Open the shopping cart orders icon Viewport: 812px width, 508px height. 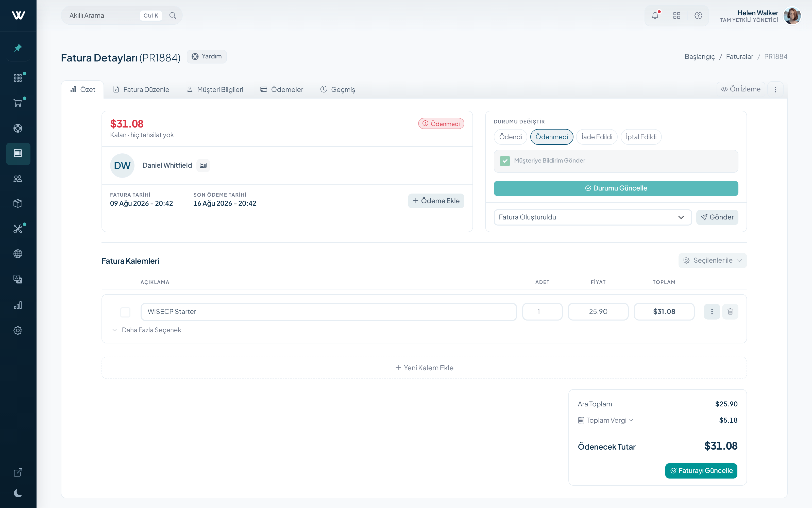(x=18, y=103)
